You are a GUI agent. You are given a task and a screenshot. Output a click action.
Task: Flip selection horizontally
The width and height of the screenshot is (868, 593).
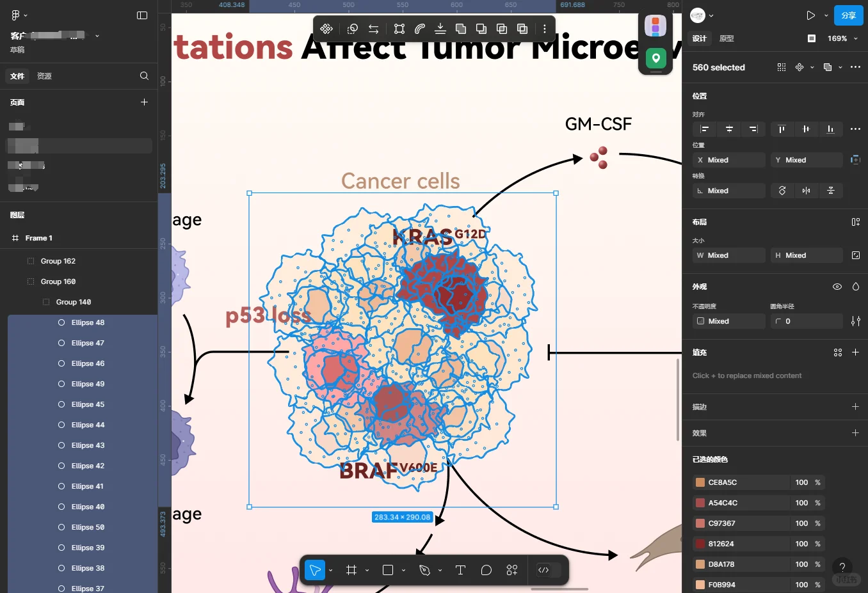coord(806,191)
